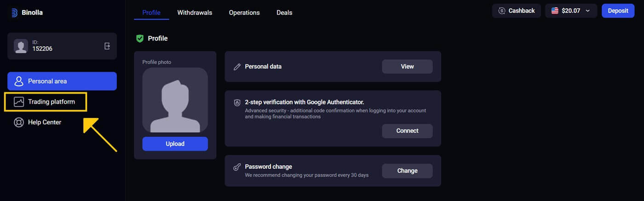Click View for Personal data
Image resolution: width=644 pixels, height=201 pixels.
tap(407, 67)
